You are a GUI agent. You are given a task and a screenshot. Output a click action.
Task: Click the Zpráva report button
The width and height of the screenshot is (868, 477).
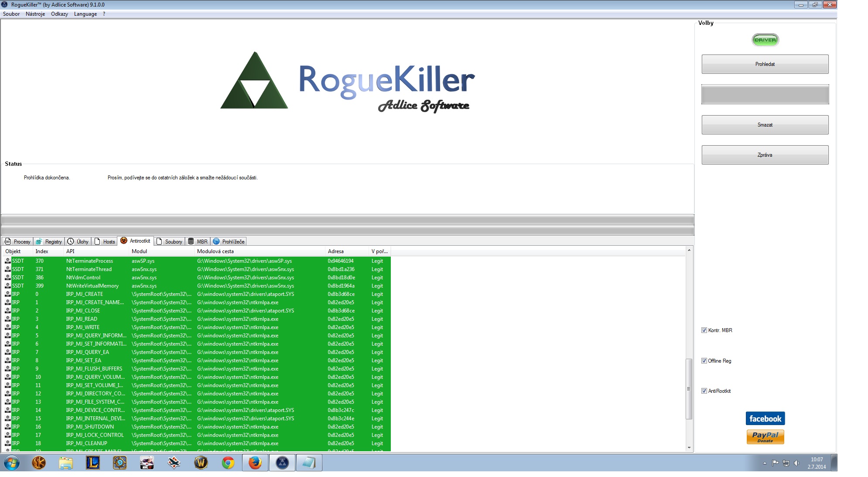click(765, 155)
